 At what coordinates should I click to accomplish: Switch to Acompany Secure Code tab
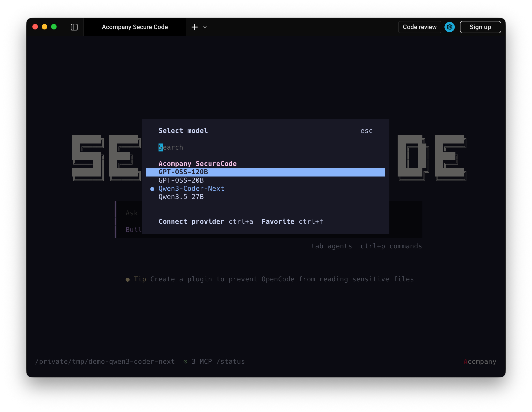pos(135,27)
